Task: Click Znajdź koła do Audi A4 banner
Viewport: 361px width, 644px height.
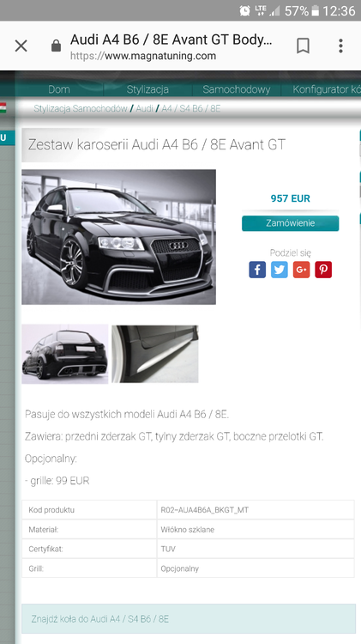Action: tap(189, 618)
